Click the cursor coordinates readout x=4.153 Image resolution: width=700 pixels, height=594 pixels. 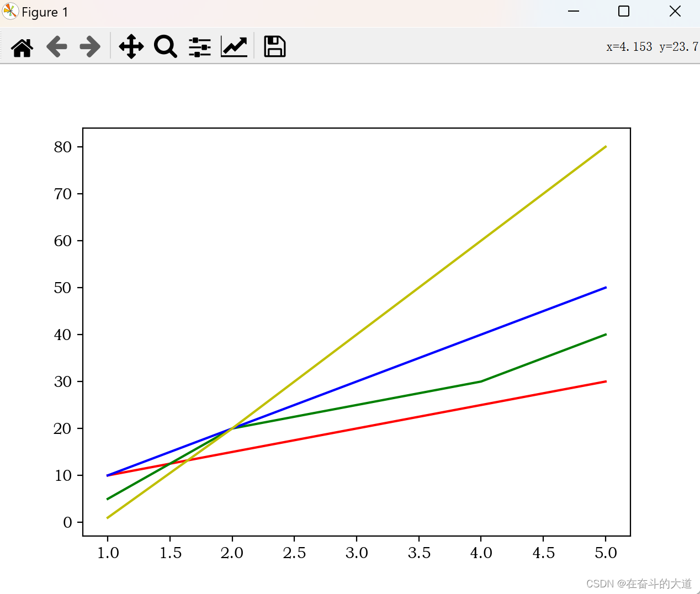tap(629, 47)
